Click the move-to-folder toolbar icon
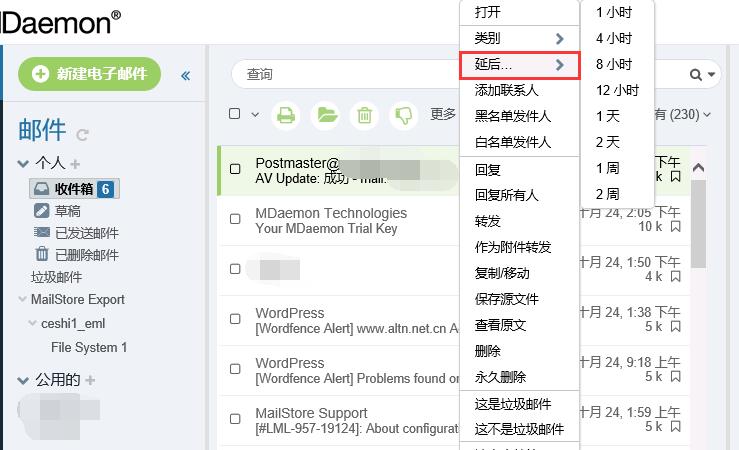 tap(326, 115)
